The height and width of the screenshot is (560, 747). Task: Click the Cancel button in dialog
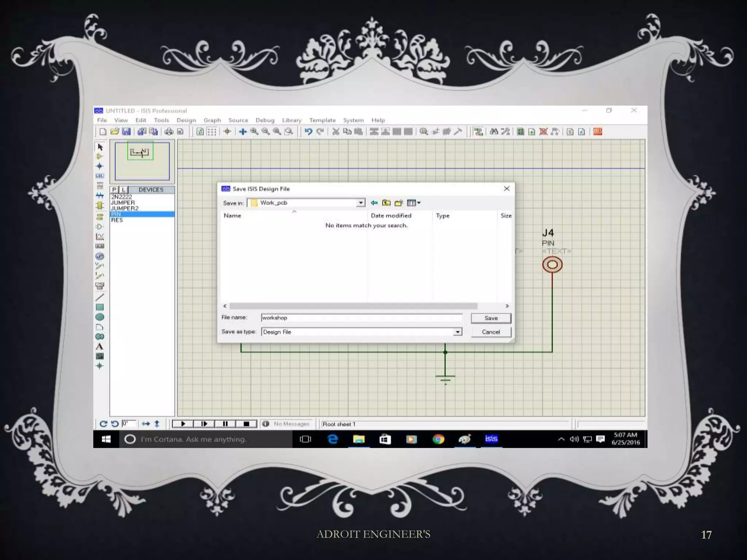(491, 332)
